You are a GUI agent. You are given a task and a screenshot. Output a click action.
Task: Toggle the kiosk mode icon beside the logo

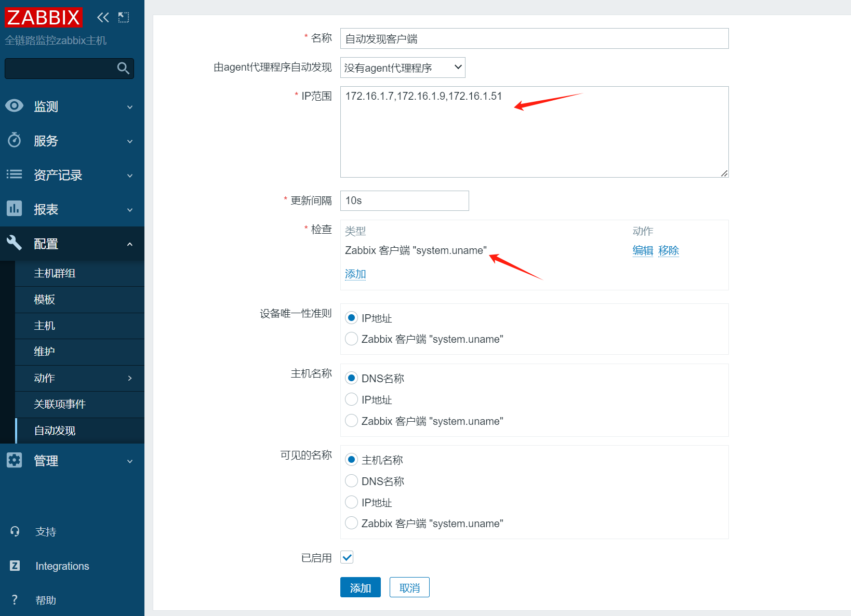[124, 18]
